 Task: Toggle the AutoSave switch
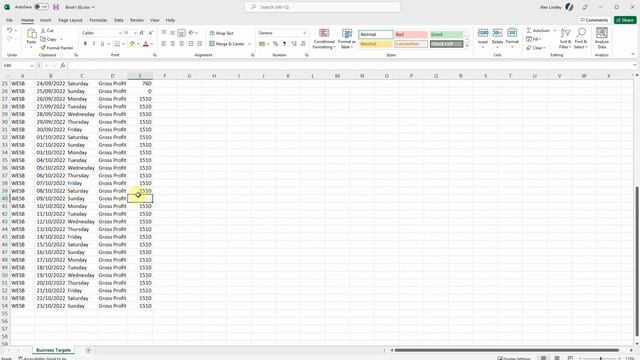pyautogui.click(x=41, y=7)
